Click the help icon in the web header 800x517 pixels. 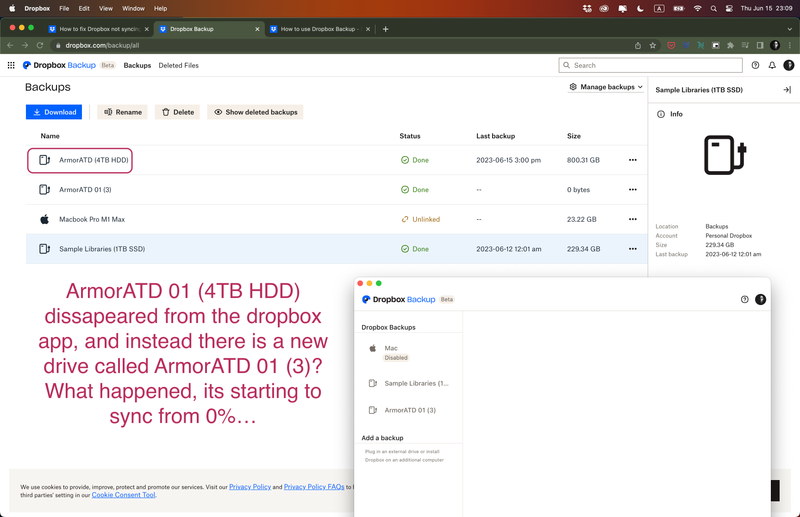pos(755,65)
